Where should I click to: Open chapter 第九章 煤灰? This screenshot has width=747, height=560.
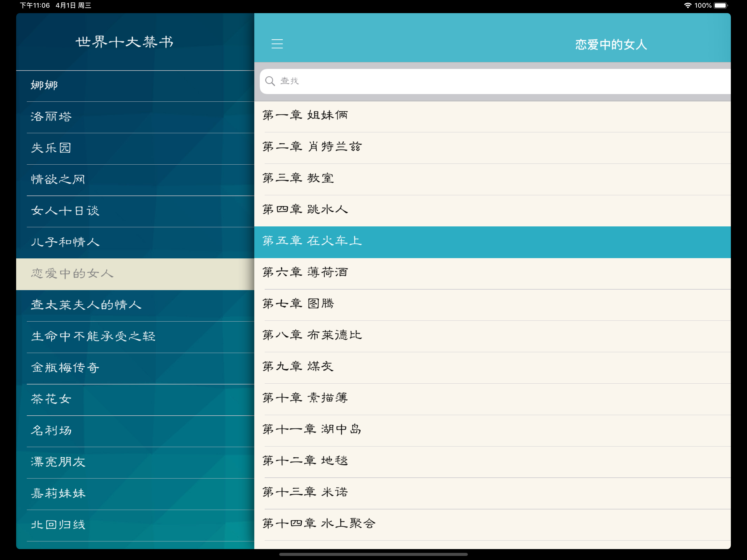pos(492,368)
